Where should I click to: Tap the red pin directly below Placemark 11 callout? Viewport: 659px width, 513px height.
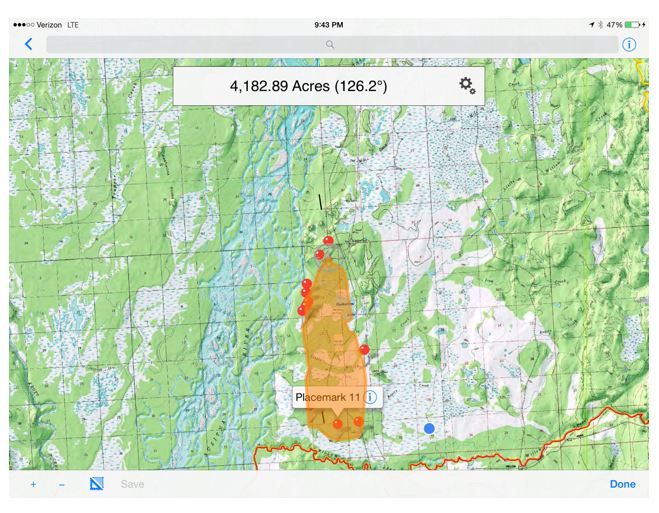coord(338,423)
